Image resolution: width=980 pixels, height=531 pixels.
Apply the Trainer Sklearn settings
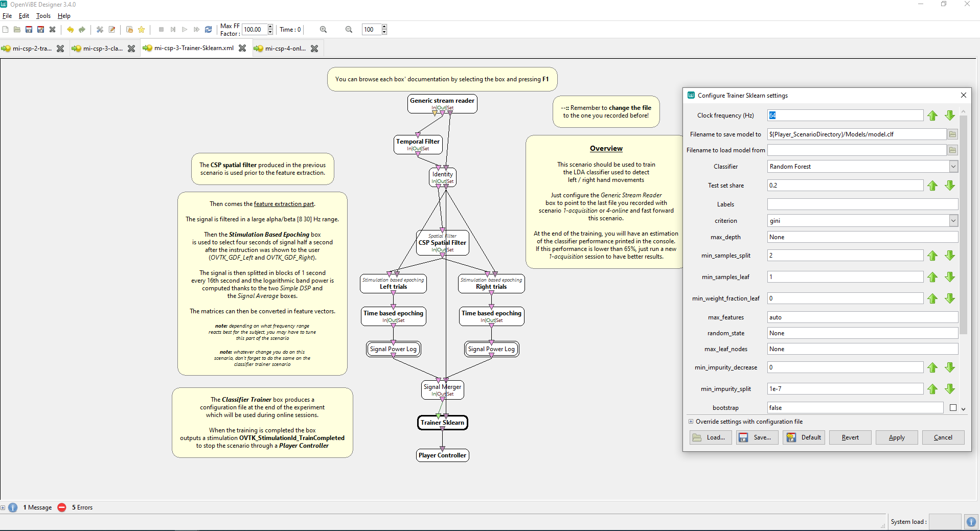pyautogui.click(x=897, y=437)
